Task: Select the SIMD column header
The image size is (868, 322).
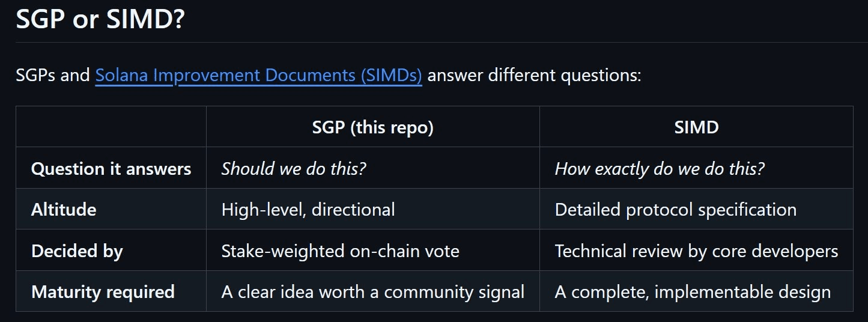Action: [x=696, y=127]
